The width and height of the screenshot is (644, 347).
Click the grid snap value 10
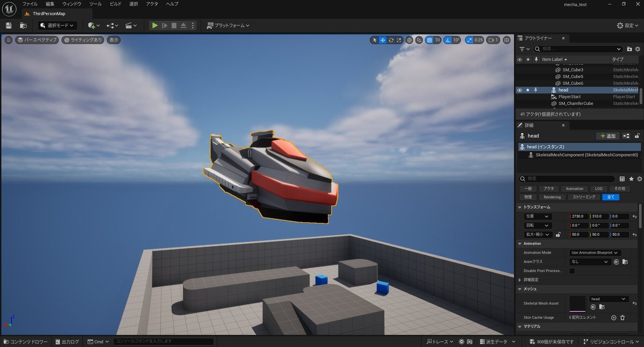437,40
